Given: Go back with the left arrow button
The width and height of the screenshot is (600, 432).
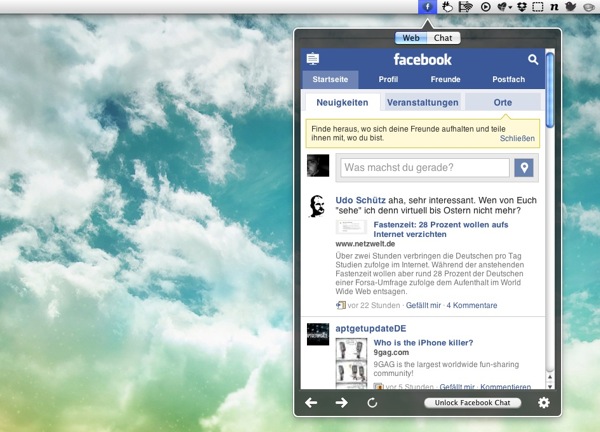Looking at the screenshot, I should 311,403.
